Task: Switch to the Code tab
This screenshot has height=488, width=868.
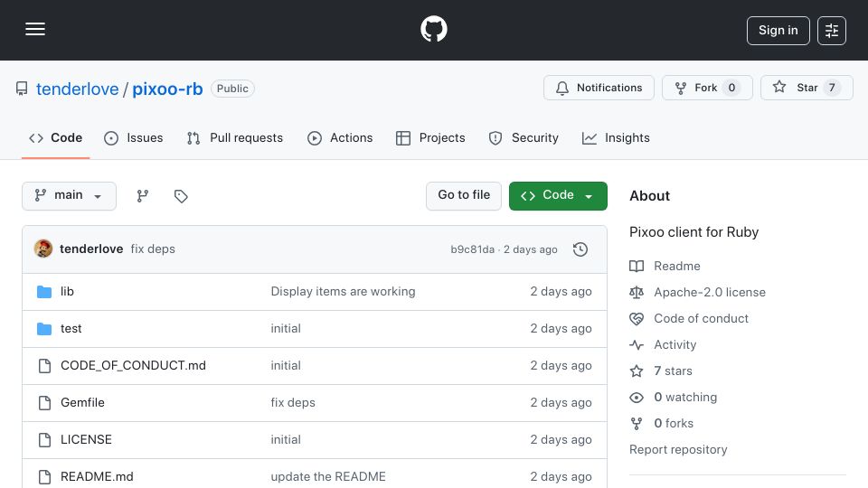Action: (x=55, y=137)
